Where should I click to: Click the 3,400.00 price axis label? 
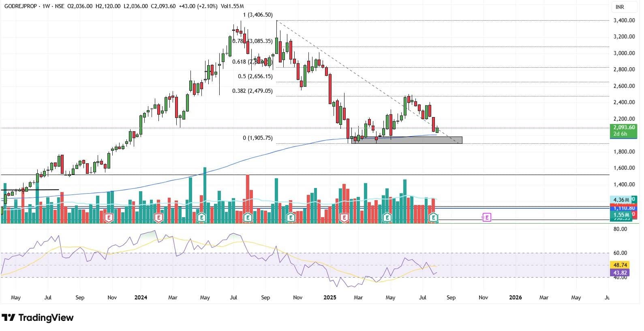[x=624, y=20]
